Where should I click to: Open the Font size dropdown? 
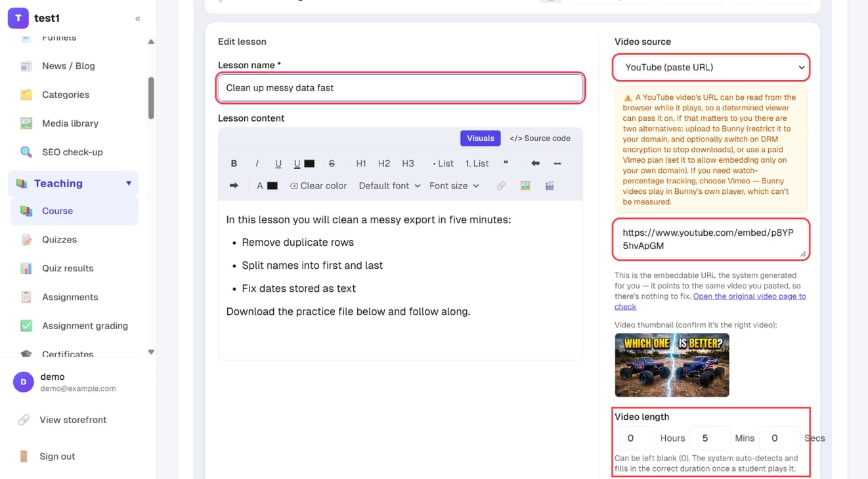tap(454, 186)
